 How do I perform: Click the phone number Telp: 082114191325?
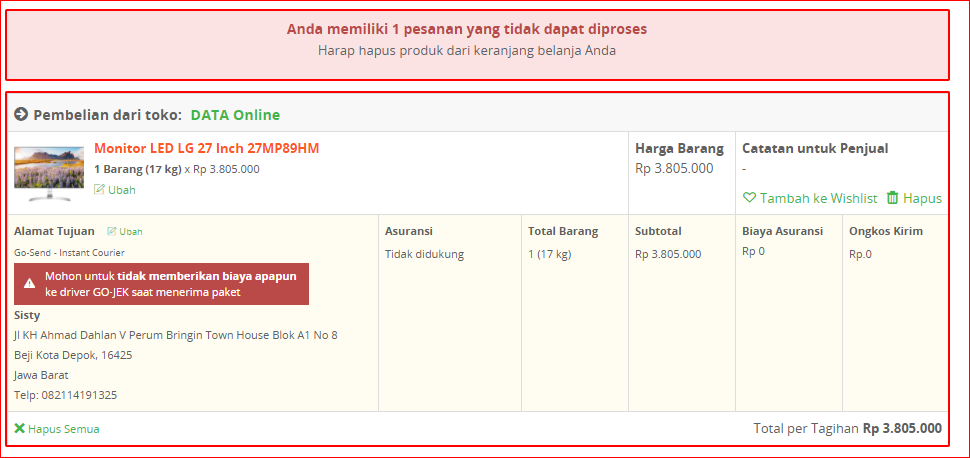point(66,395)
